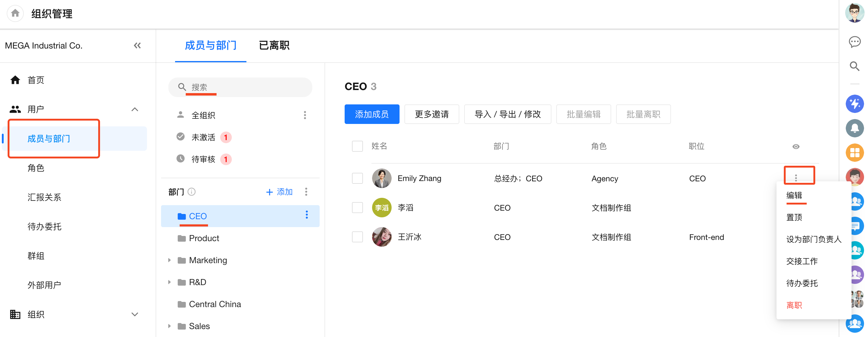Click the 添加成员 button

coord(372,114)
